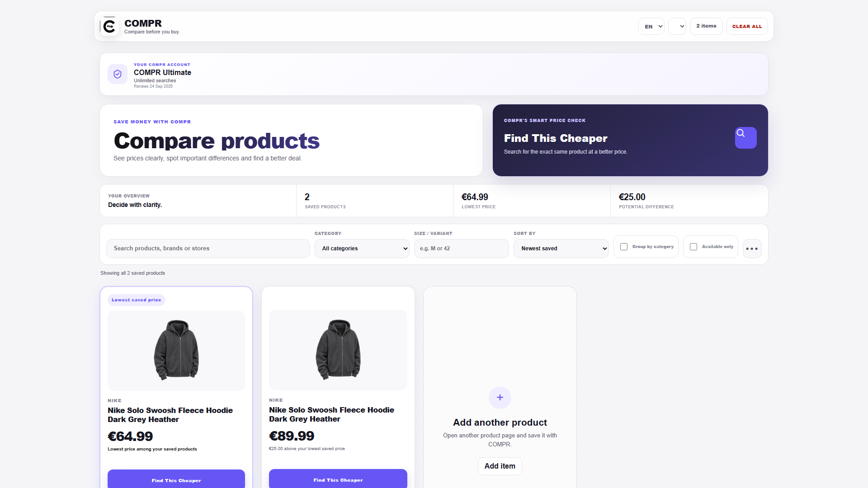Click '€25.00 above your lowest saved price' note
Image resolution: width=868 pixels, height=488 pixels.
307,449
